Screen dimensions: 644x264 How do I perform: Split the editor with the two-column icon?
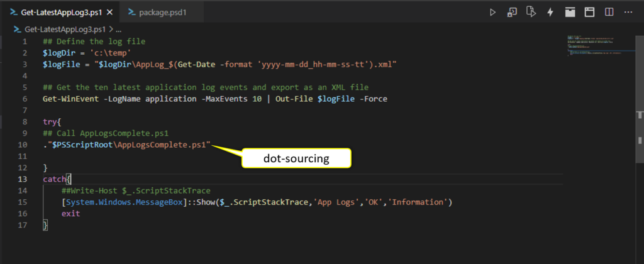pyautogui.click(x=609, y=12)
